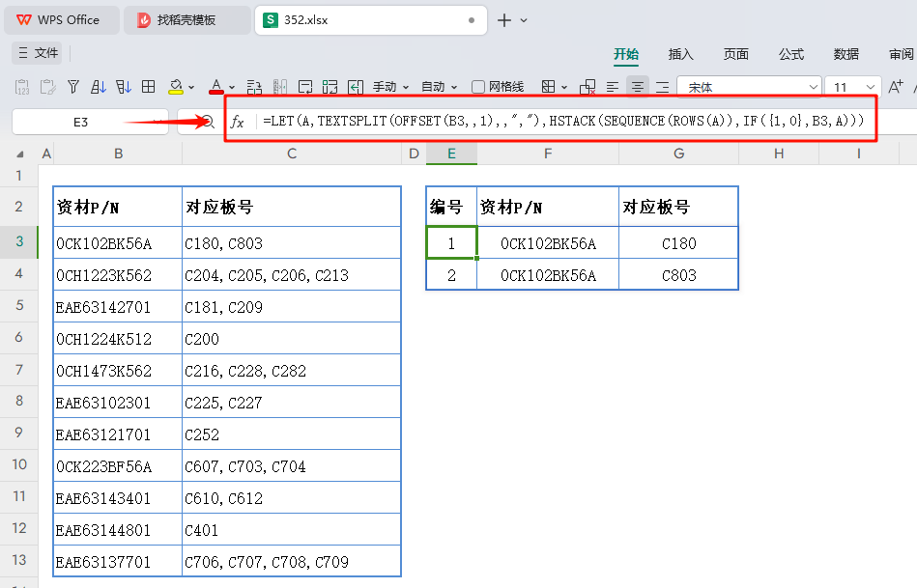Align text left

[x=613, y=87]
